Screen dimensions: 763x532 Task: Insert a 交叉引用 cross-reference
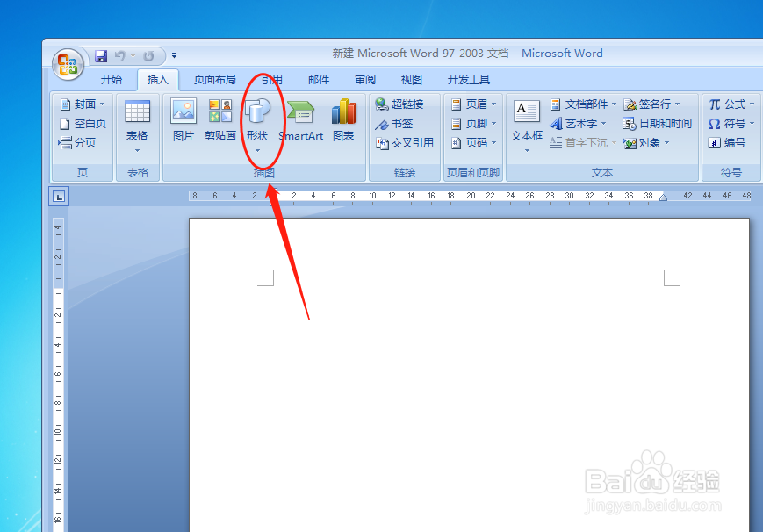405,143
